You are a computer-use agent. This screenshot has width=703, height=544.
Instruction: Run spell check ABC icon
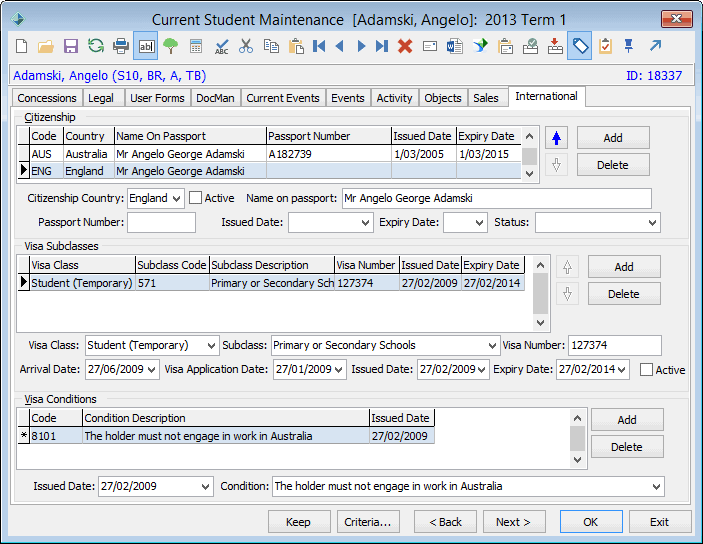click(221, 46)
